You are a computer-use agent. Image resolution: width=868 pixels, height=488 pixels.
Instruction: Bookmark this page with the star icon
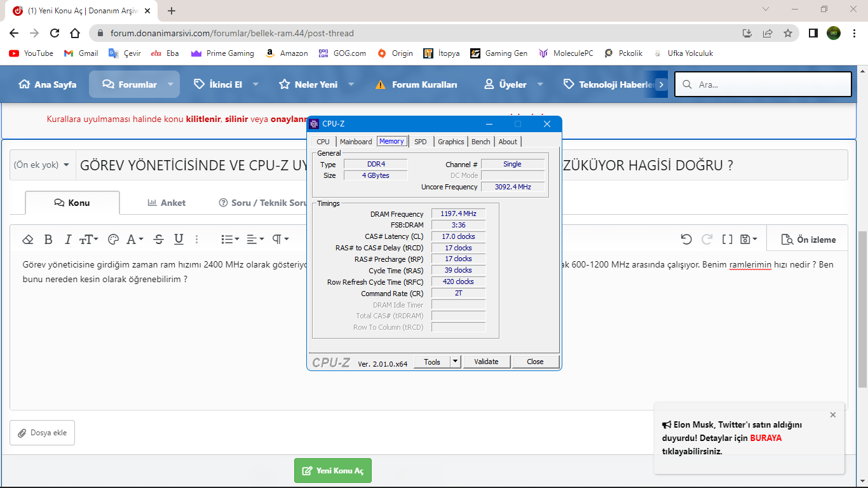tap(788, 33)
